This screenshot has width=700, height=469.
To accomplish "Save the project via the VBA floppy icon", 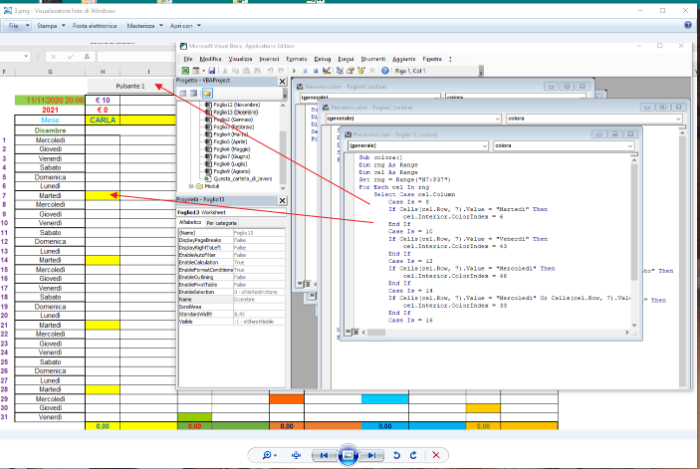I will [x=212, y=71].
